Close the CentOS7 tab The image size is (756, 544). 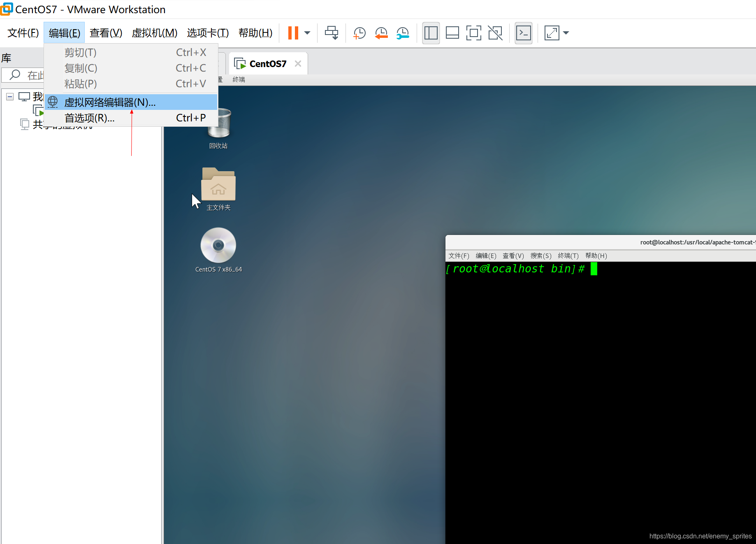(298, 64)
